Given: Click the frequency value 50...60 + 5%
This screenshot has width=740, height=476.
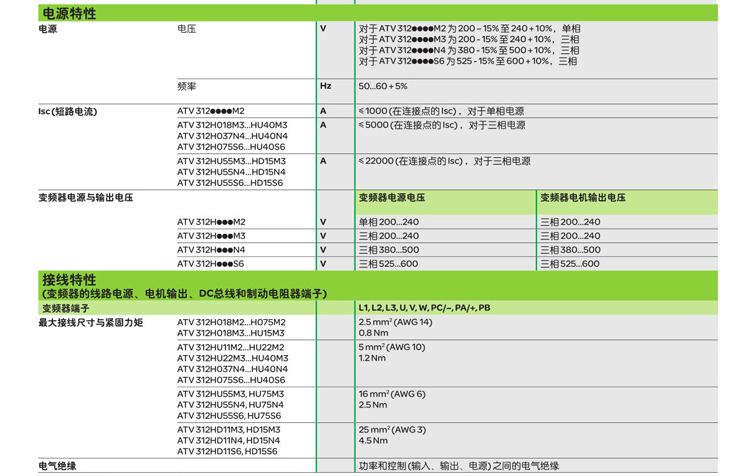Looking at the screenshot, I should click(x=383, y=86).
